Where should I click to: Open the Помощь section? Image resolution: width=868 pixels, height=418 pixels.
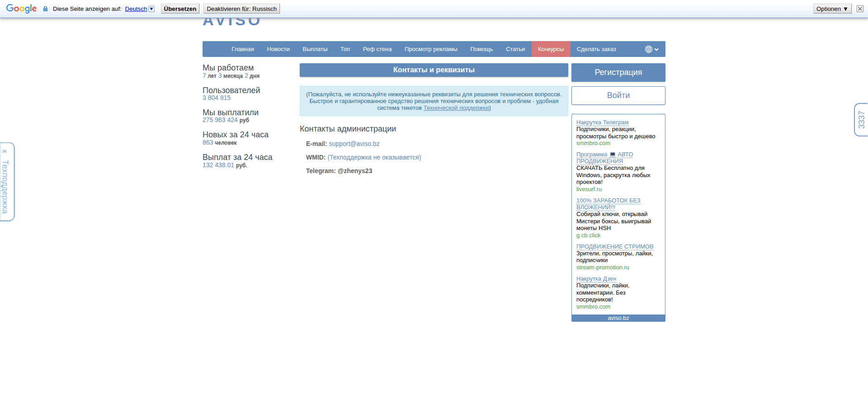click(481, 49)
